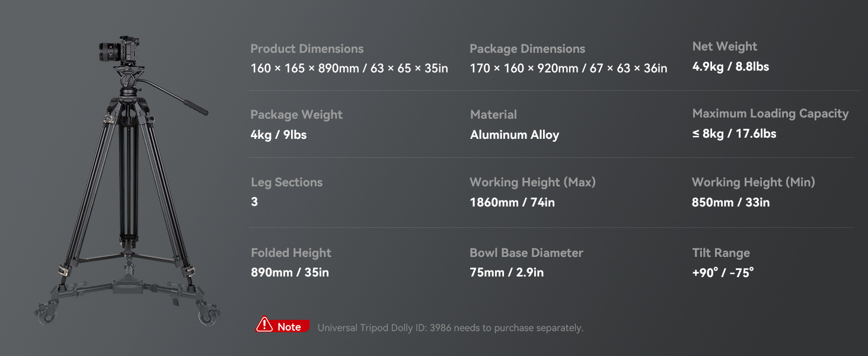Select the Tilt Range value +90° / -75°
Screen dimensions: 868x356
[723, 273]
